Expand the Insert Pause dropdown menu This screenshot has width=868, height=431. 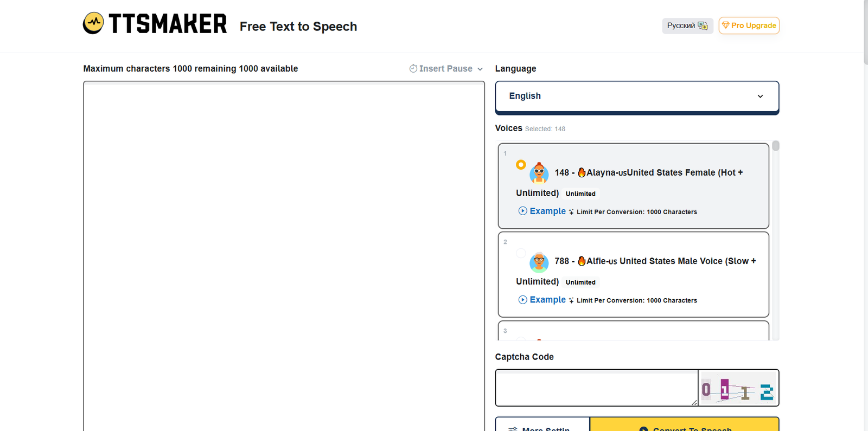click(x=480, y=69)
